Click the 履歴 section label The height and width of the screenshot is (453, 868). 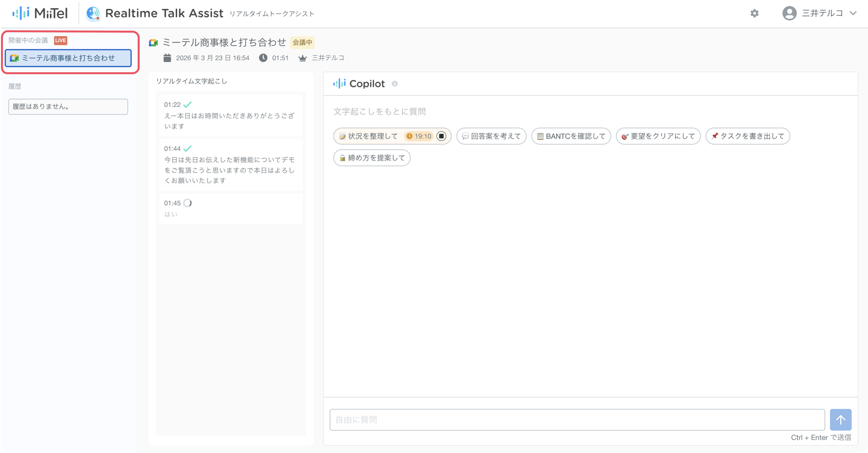tap(15, 86)
